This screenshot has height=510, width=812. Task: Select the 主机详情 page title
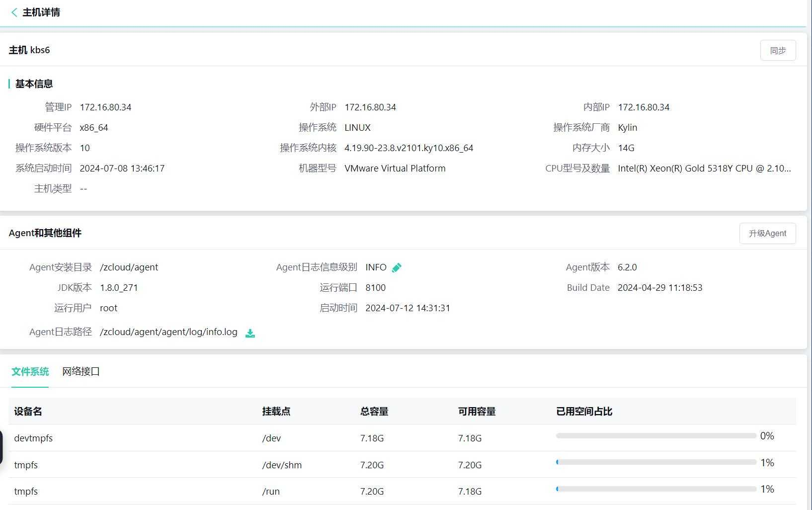tap(41, 12)
